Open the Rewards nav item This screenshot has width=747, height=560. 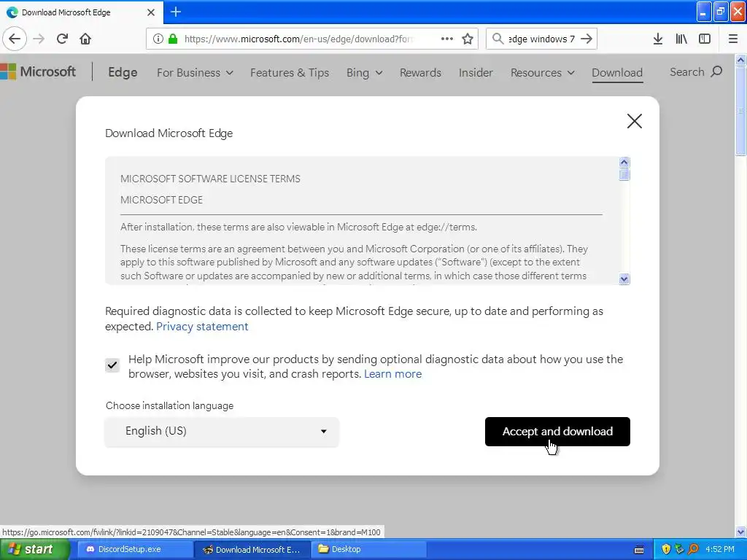click(420, 72)
